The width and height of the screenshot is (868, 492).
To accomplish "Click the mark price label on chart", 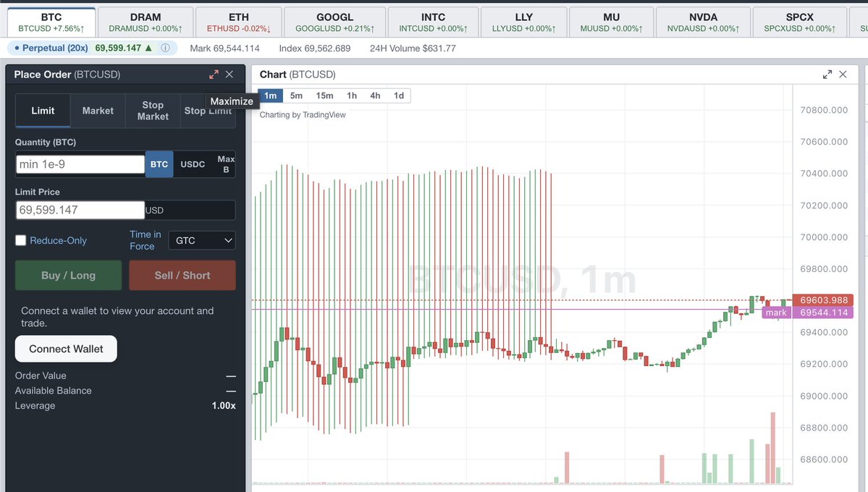I will (x=776, y=313).
